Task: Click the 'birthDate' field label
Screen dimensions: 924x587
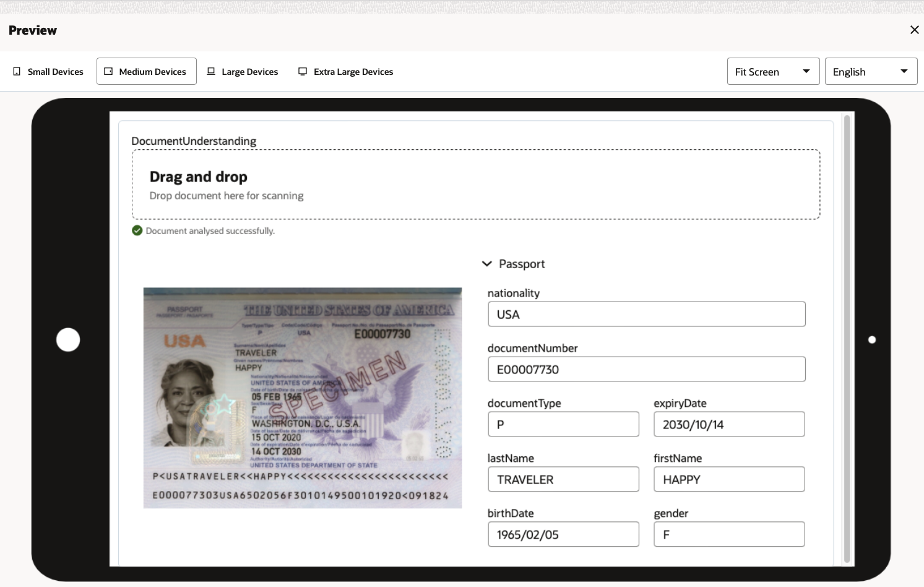Action: point(511,513)
